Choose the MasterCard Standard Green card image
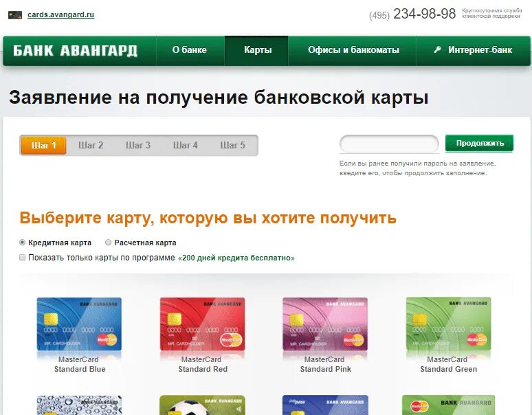 449,324
